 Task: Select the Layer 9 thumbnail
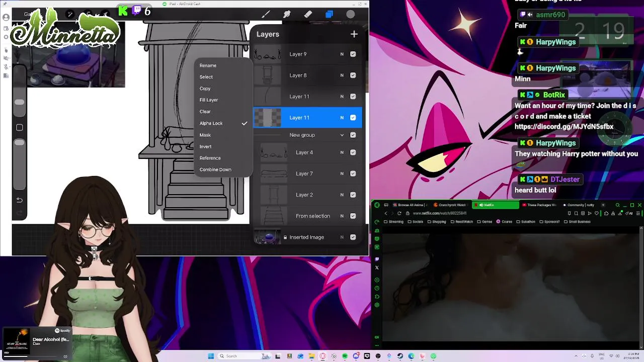click(267, 54)
